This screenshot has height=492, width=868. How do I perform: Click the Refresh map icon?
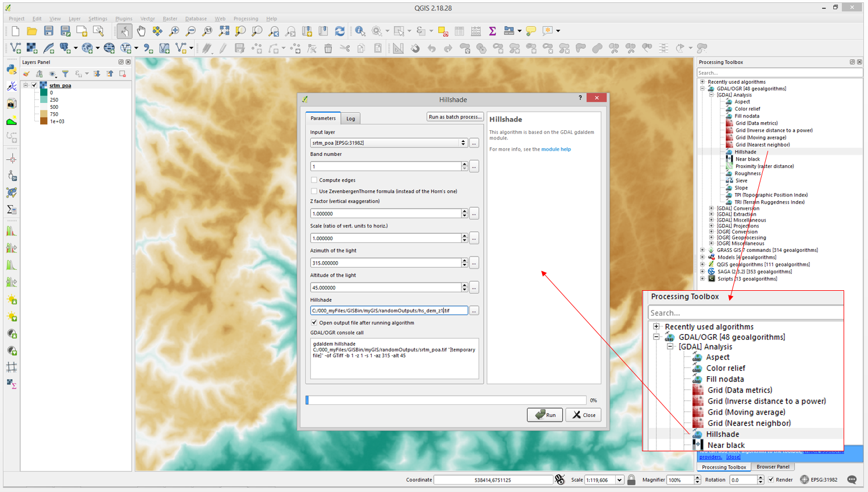(340, 31)
